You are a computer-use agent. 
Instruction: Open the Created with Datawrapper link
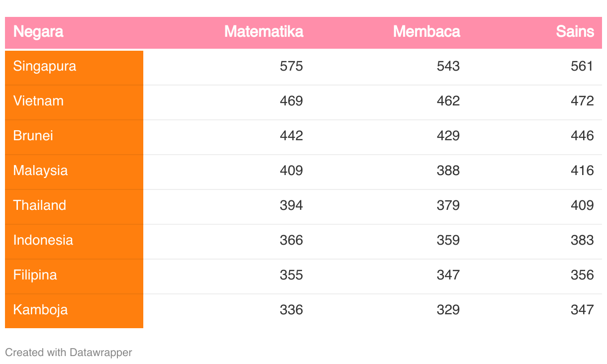pos(69,353)
